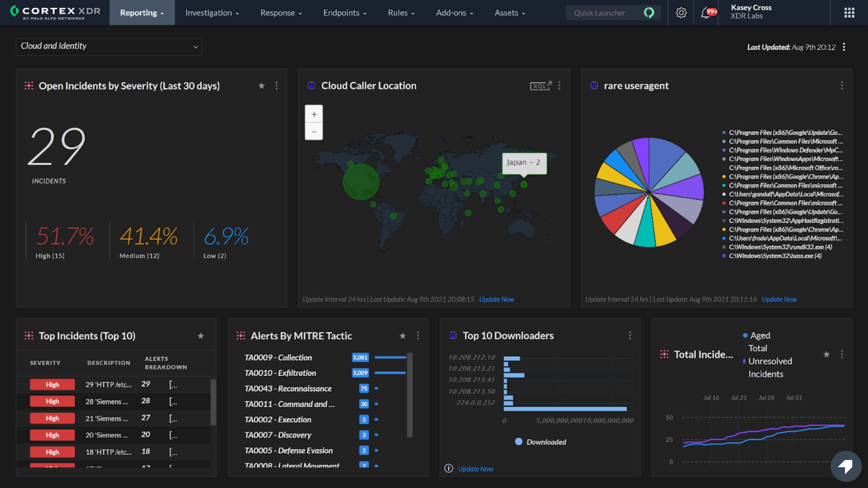Open the notifications bell with 99+ badge
The width and height of the screenshot is (868, 488).
[x=706, y=13]
